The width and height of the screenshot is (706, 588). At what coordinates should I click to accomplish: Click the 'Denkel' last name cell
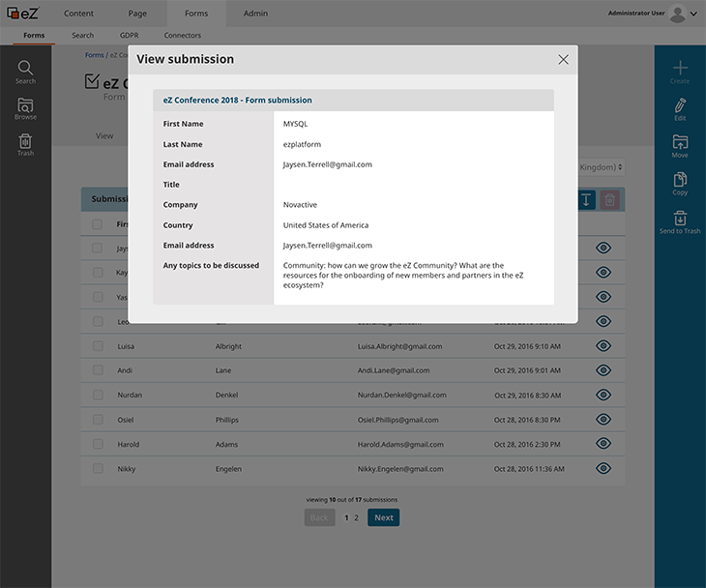pyautogui.click(x=226, y=395)
